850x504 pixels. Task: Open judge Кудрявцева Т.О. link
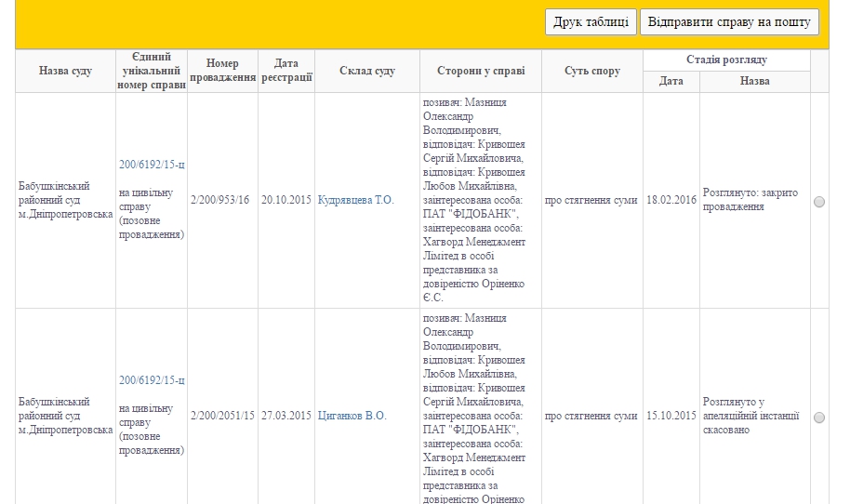point(356,200)
